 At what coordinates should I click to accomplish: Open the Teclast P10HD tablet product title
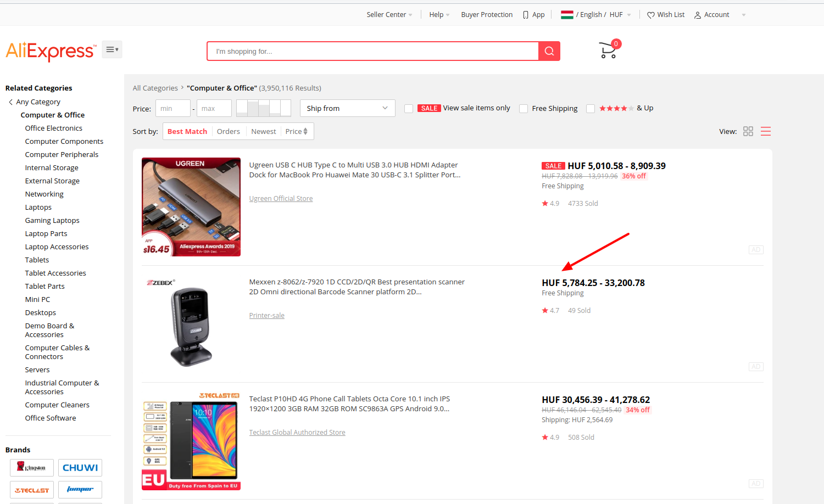tap(349, 404)
